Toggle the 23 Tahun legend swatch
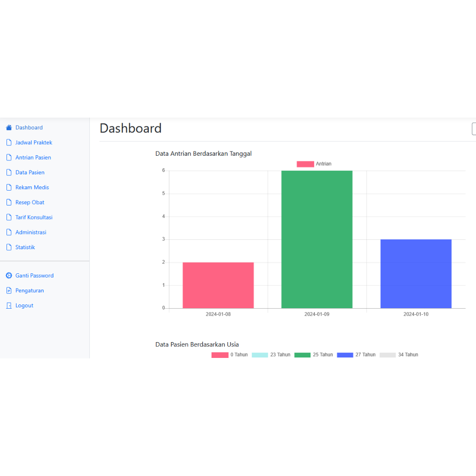476x476 pixels. click(x=260, y=355)
